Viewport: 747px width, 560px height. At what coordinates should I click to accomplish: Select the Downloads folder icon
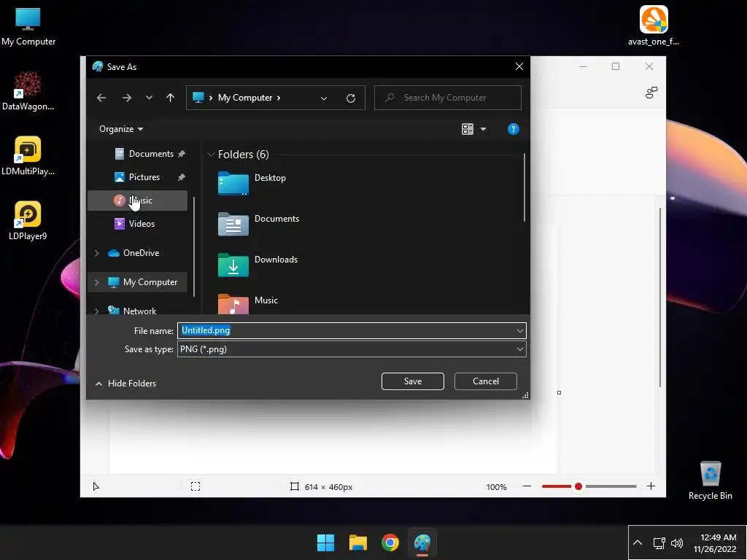233,265
